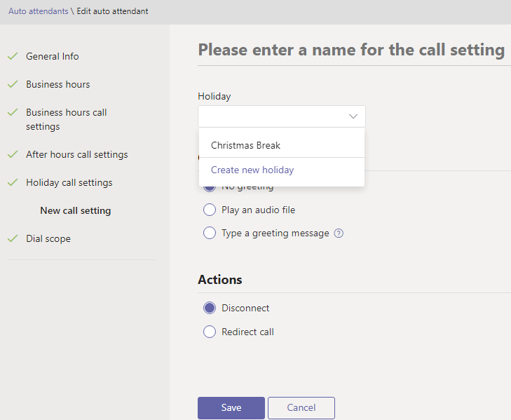This screenshot has height=420, width=511.
Task: Click the checkmark beside Holiday call settings
Action: [13, 182]
